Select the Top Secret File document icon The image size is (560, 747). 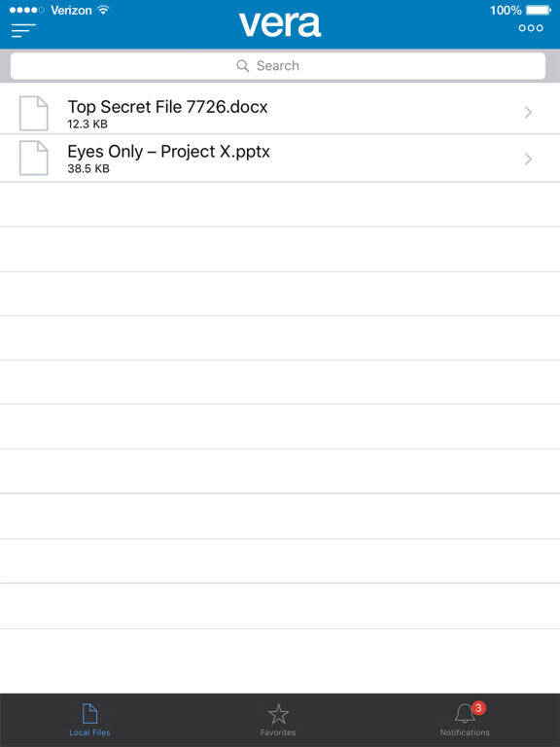tap(33, 113)
